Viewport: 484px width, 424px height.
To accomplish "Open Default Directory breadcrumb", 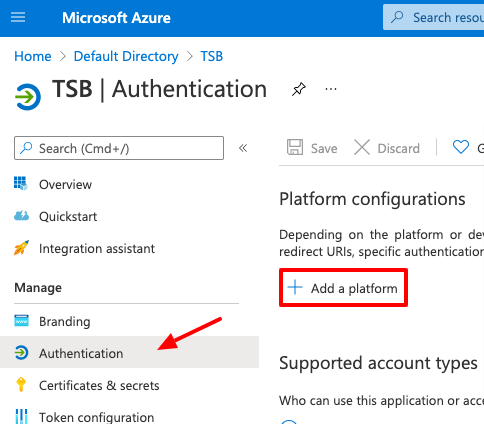I will coord(126,56).
